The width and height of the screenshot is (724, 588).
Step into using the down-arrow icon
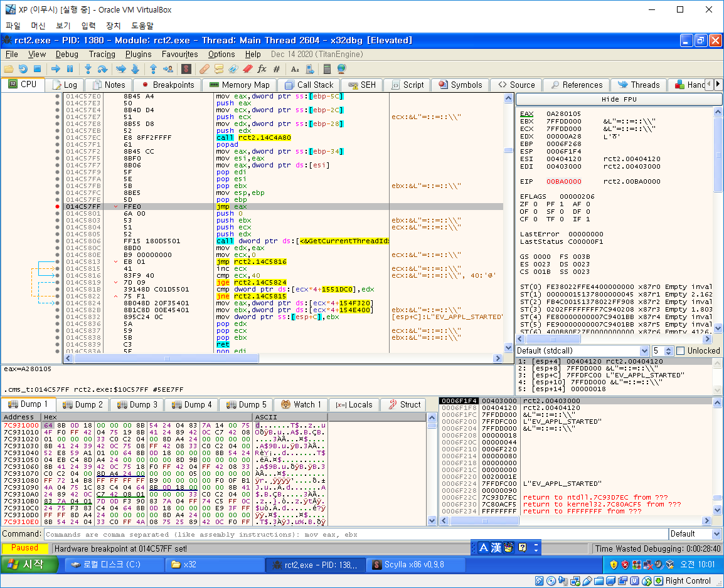(88, 69)
